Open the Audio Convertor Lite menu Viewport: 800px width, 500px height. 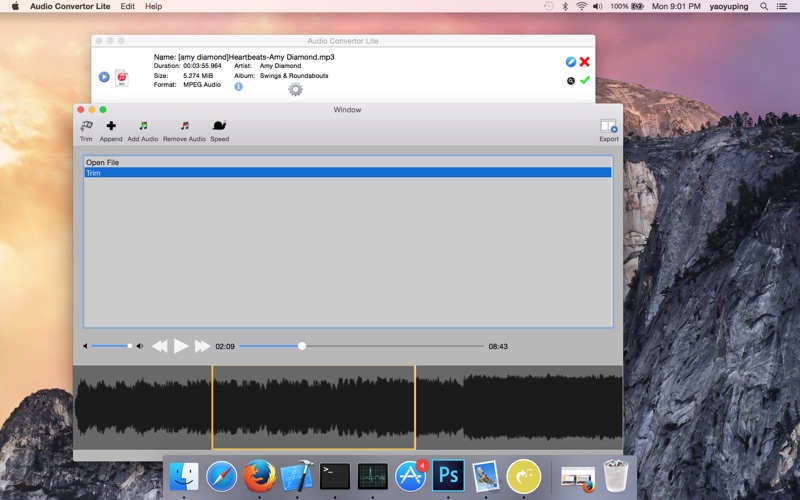click(70, 6)
